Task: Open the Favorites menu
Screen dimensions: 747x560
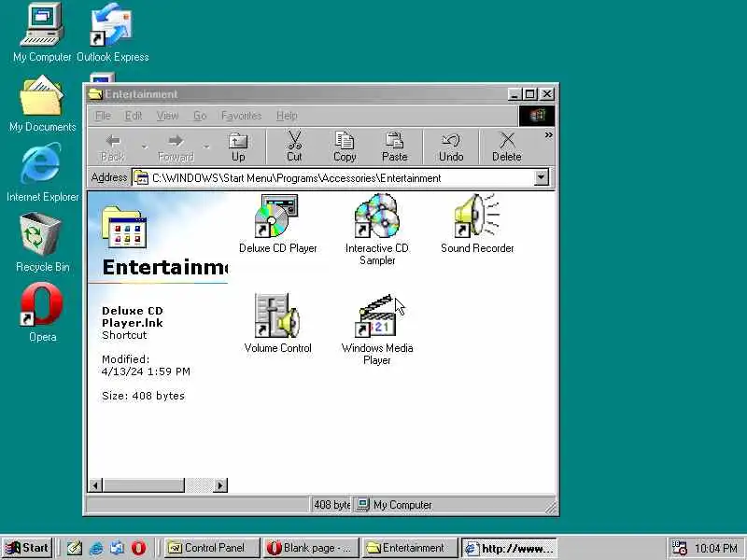Action: [242, 116]
